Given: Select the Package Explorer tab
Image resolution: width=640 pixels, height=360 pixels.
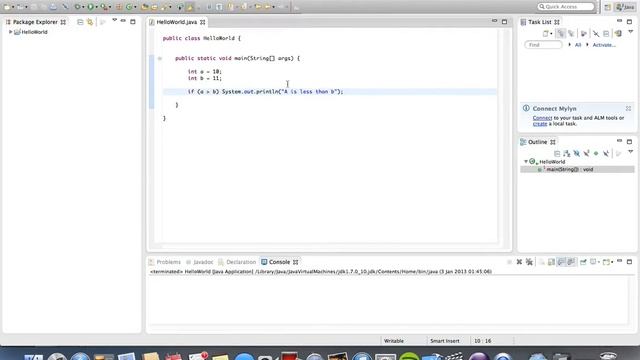Looking at the screenshot, I should tap(35, 22).
